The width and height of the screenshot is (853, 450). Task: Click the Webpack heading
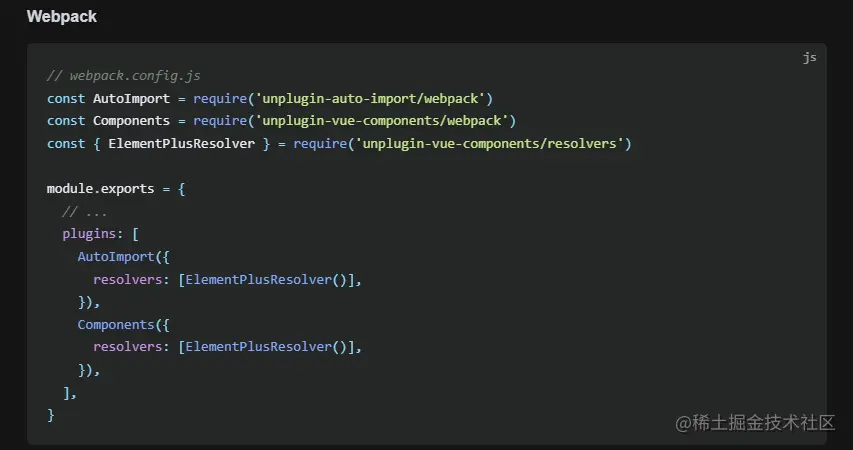click(61, 17)
